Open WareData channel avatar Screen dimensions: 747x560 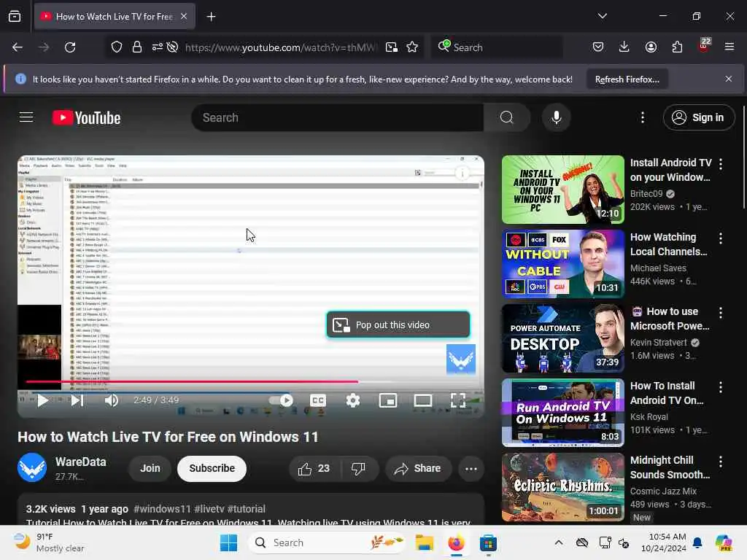(32, 467)
